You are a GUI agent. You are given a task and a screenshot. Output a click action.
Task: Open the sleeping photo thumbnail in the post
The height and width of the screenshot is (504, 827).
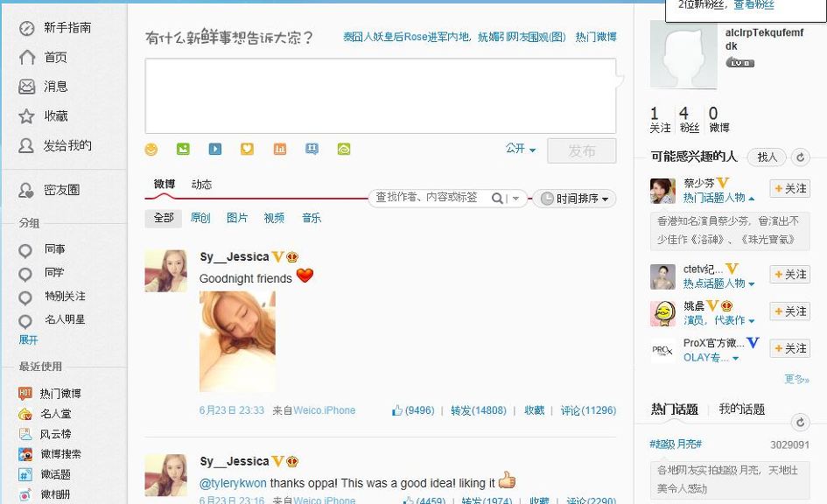(237, 340)
